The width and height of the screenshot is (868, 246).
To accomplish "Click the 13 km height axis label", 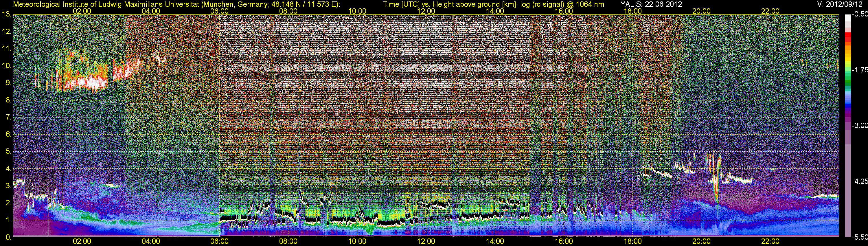I will point(6,14).
